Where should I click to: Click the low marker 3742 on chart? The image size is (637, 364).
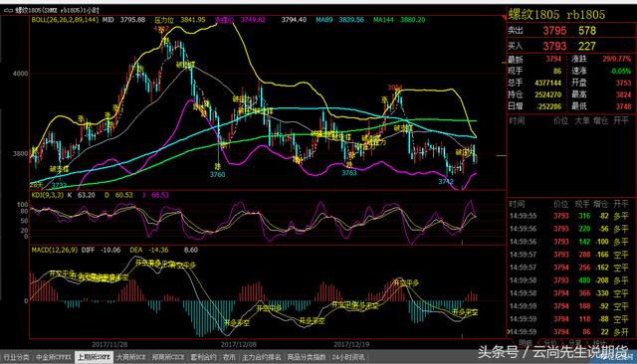pos(446,182)
